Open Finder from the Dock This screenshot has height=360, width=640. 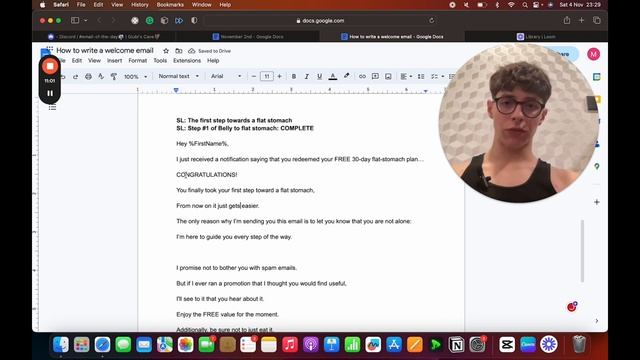[x=61, y=345]
